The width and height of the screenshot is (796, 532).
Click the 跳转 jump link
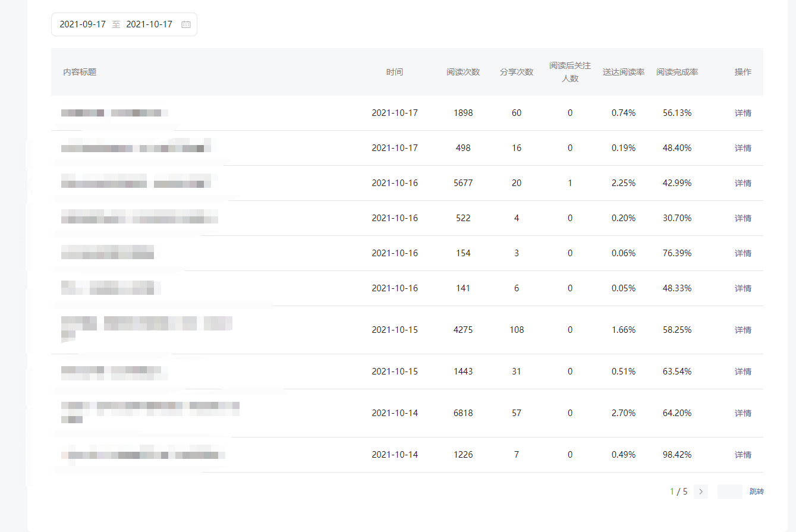[756, 492]
